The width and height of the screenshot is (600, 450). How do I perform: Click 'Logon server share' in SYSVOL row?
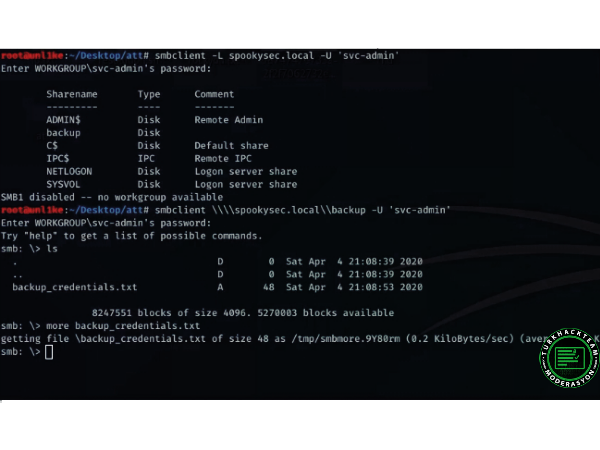[246, 184]
